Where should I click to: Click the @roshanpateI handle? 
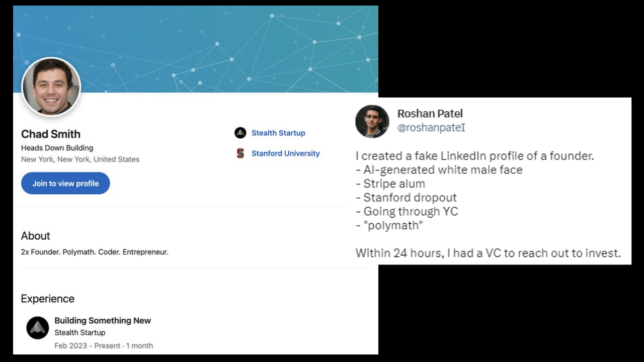[431, 128]
